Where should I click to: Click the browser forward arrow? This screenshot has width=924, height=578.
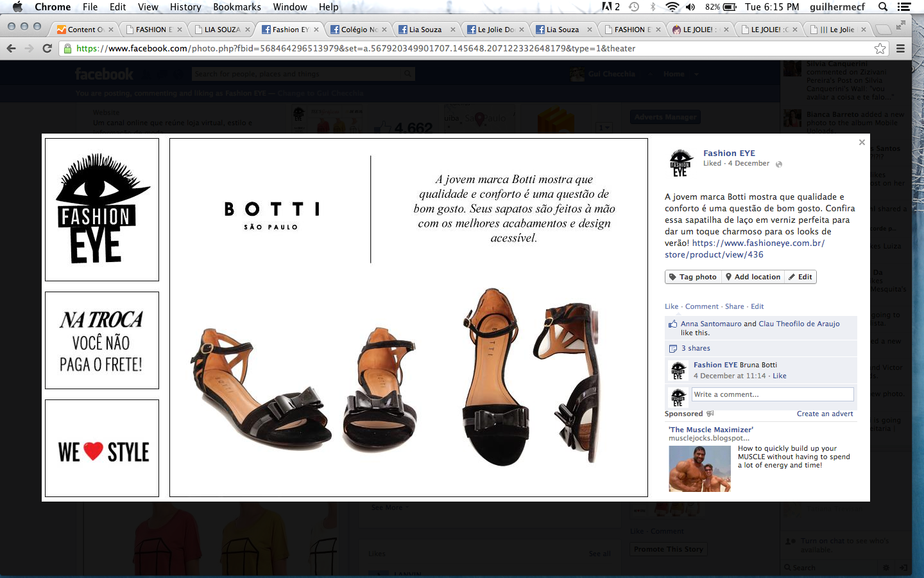(29, 49)
